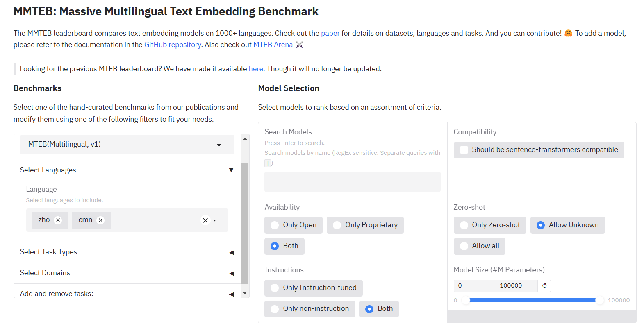Open the paper link

pos(330,33)
